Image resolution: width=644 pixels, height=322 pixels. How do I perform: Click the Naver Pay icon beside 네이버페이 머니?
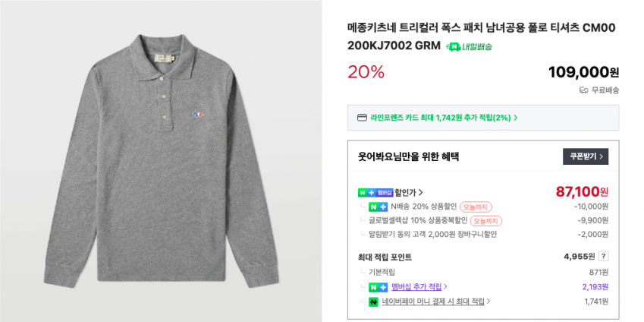373,301
